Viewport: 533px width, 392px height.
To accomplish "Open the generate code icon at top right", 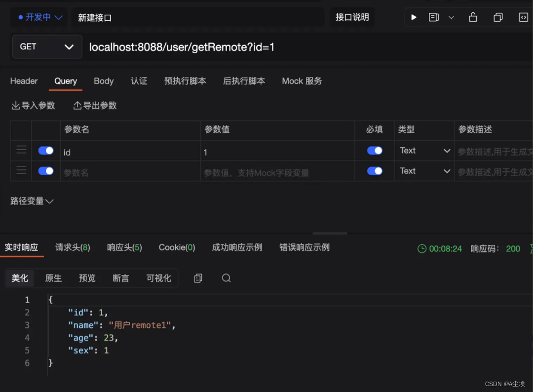I will pyautogui.click(x=524, y=17).
